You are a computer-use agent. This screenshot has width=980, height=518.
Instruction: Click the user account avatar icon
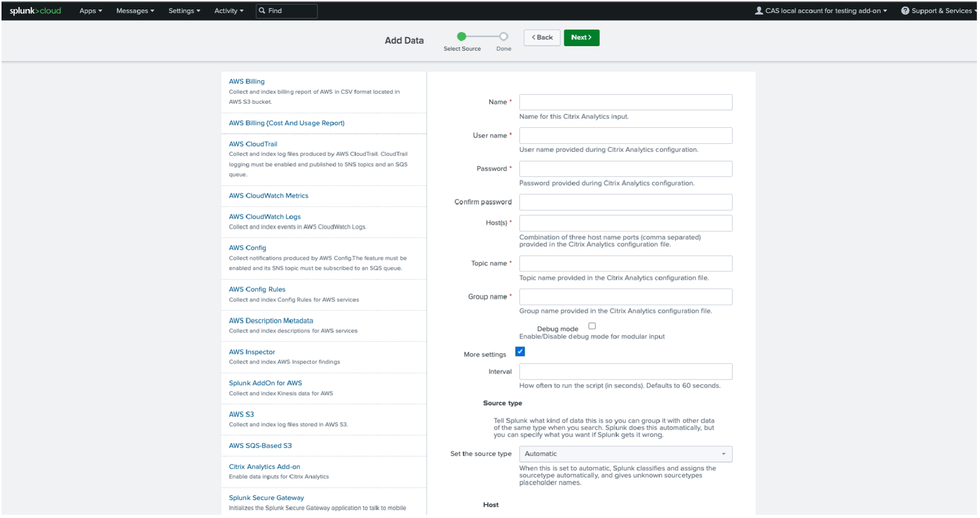click(x=759, y=11)
